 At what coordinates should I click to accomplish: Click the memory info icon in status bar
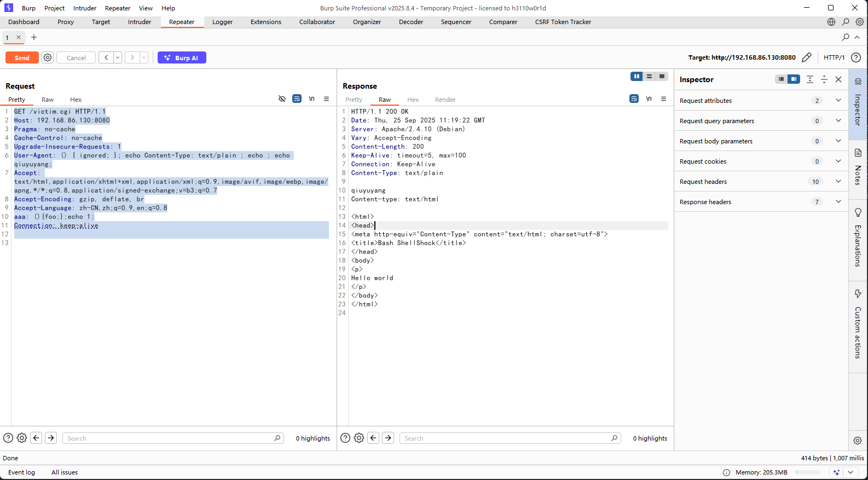coord(726,472)
